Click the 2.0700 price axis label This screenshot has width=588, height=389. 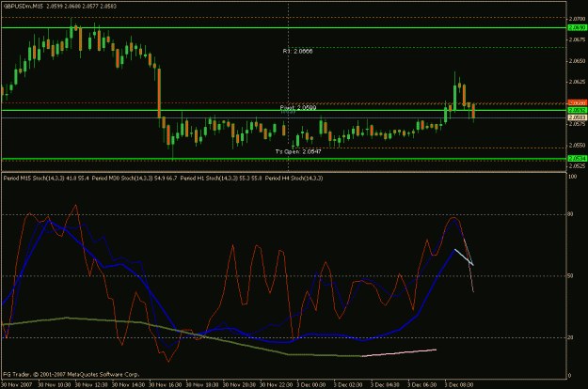pos(577,19)
